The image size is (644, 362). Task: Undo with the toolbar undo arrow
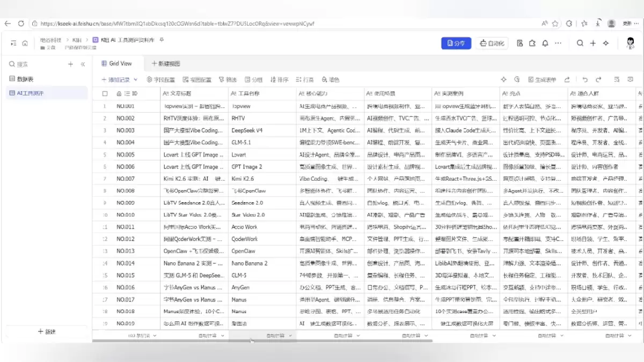pos(585,79)
